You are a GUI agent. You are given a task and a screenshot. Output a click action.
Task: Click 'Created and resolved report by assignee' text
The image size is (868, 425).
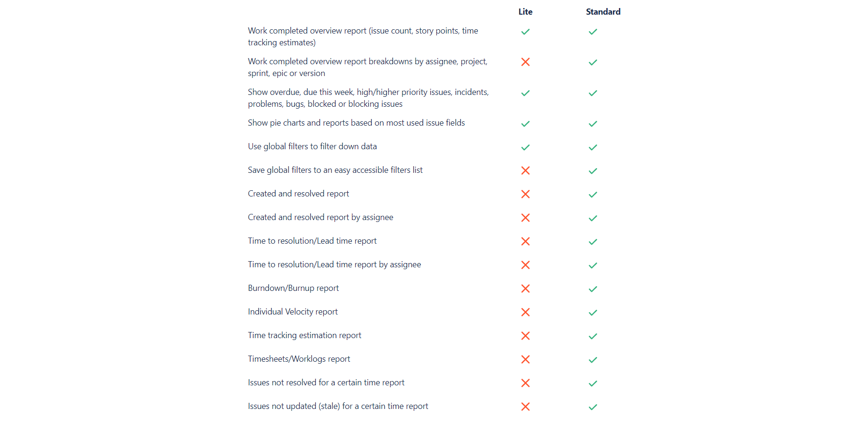click(320, 217)
